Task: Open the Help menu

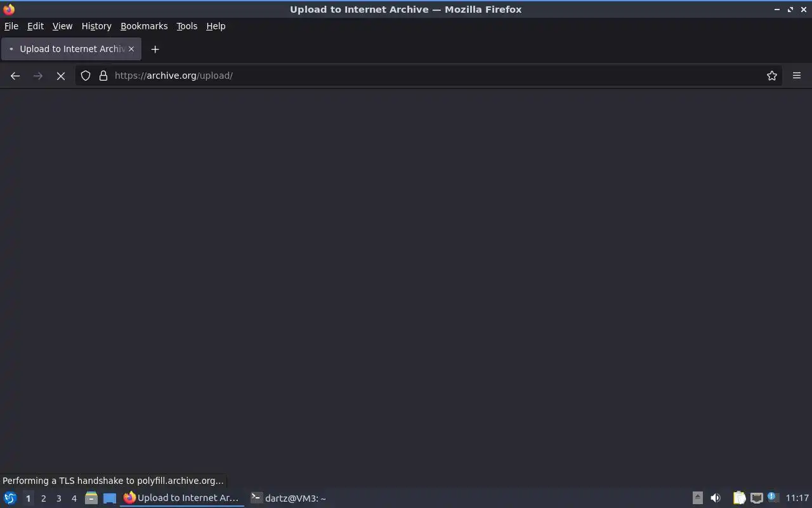Action: coord(216,26)
